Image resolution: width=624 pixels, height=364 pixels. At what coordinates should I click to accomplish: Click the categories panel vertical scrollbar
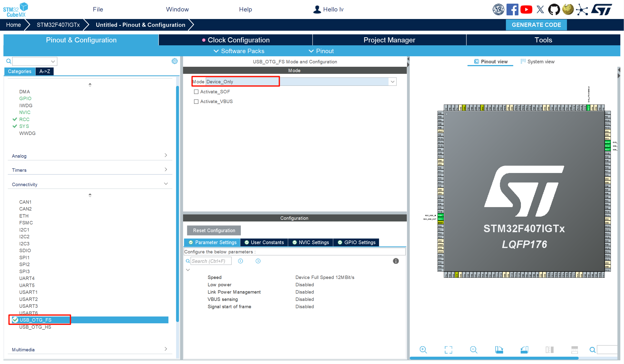177,204
